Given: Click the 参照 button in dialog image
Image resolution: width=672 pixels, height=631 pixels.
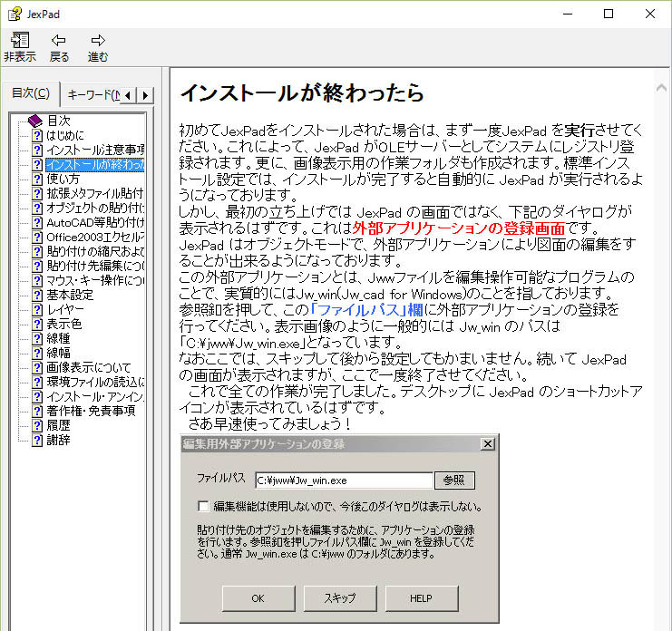Looking at the screenshot, I should (x=454, y=481).
